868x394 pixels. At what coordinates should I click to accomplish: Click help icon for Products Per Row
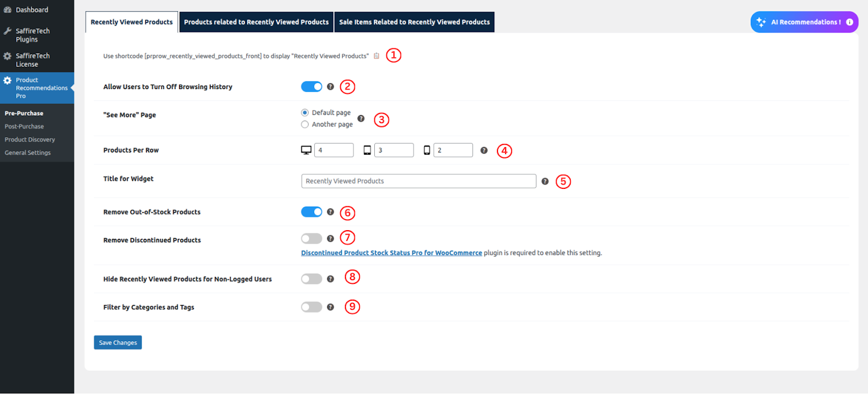tap(484, 150)
